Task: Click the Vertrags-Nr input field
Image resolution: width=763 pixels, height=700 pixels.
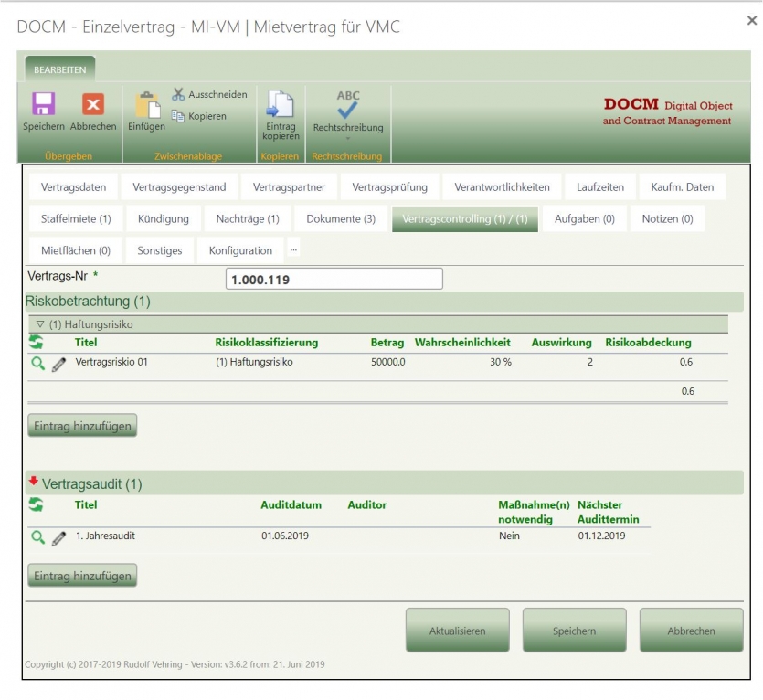Action: click(334, 279)
